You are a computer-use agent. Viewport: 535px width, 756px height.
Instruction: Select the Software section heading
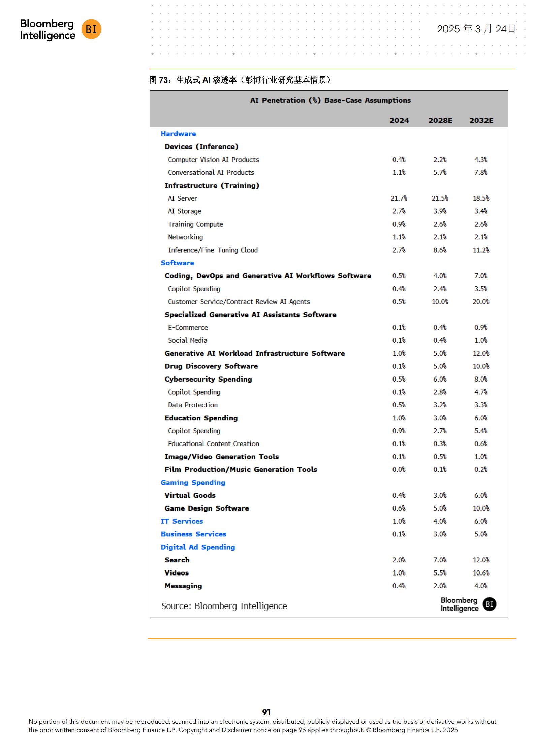(x=177, y=263)
